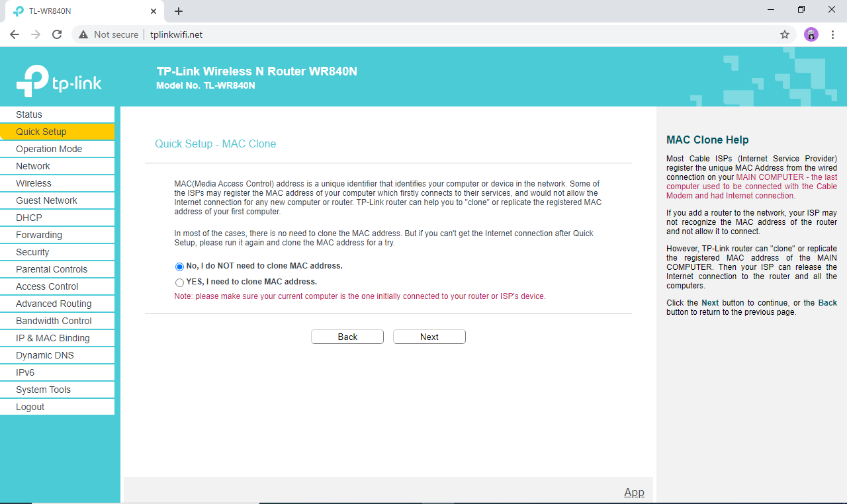Open Advanced Routing

point(58,304)
